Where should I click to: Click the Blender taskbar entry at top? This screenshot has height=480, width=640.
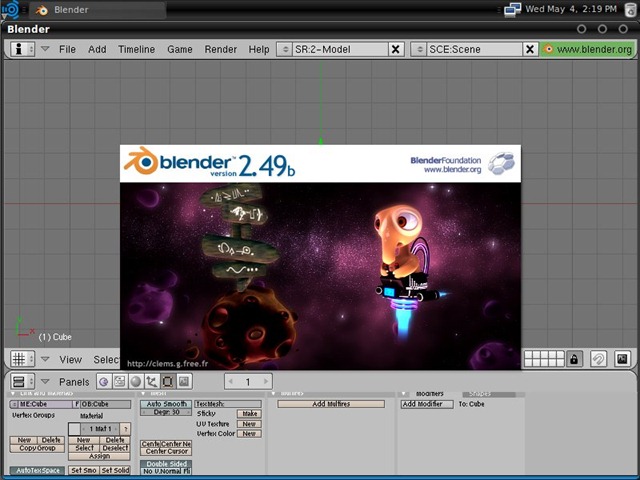[98, 10]
